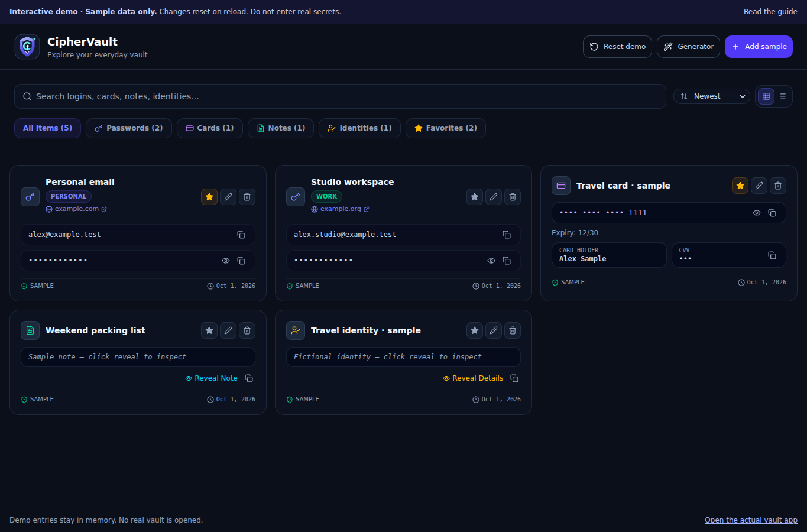Click the Reset demo button
Image resolution: width=807 pixels, height=532 pixels.
point(617,47)
